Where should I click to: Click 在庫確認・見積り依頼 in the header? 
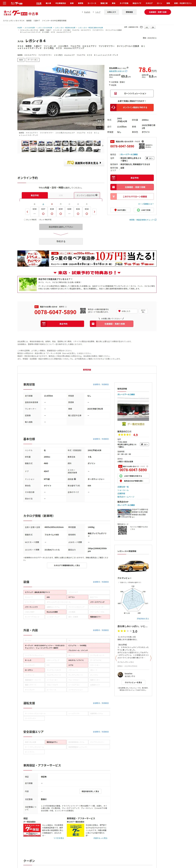coord(157,12)
